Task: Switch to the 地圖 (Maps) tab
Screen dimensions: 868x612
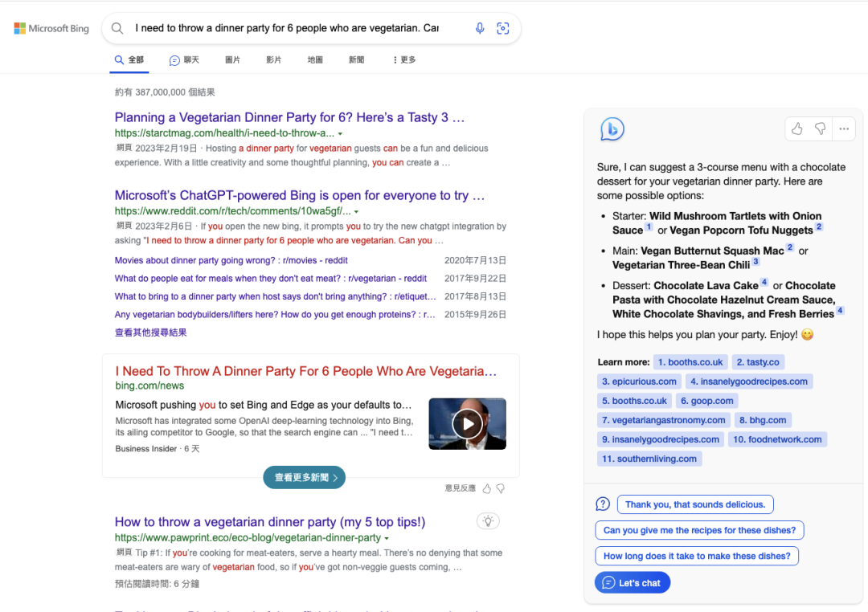Action: coord(315,59)
